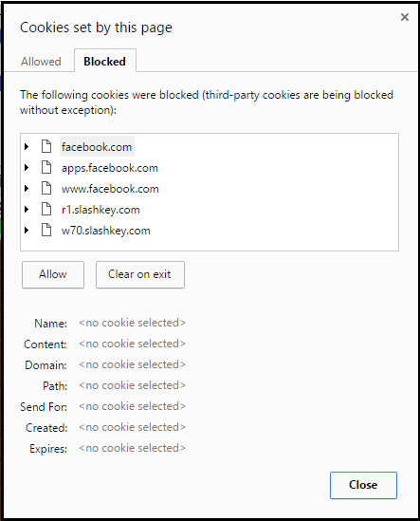Click the document icon for www.facebook.com
Viewport: 420px width, 521px height.
pyautogui.click(x=46, y=189)
